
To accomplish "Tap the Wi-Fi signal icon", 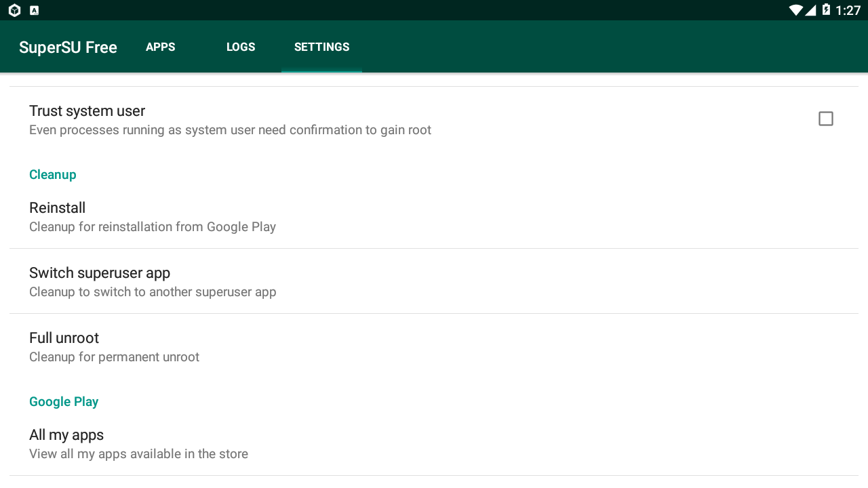I will [795, 10].
